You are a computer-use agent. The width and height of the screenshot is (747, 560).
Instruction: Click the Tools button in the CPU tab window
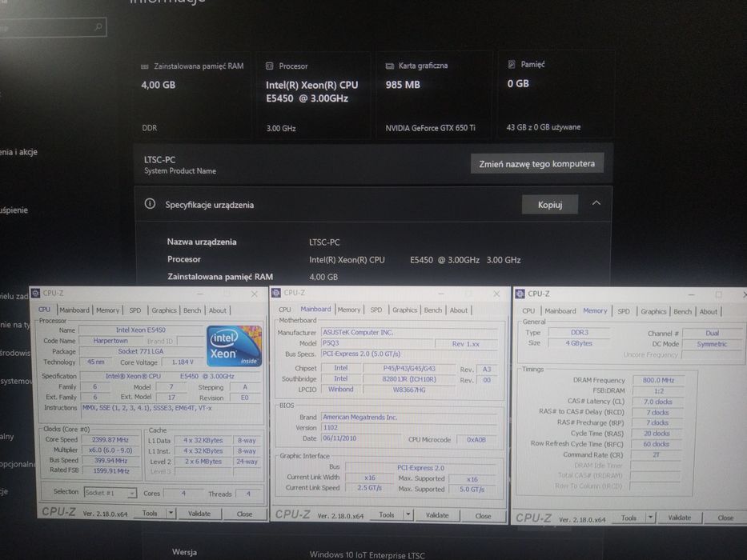(x=150, y=514)
